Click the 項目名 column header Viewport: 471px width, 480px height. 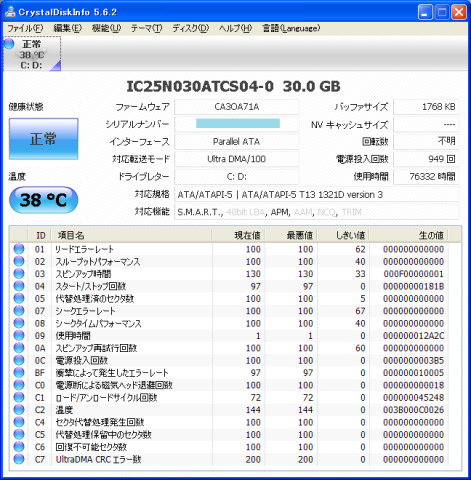click(x=131, y=235)
